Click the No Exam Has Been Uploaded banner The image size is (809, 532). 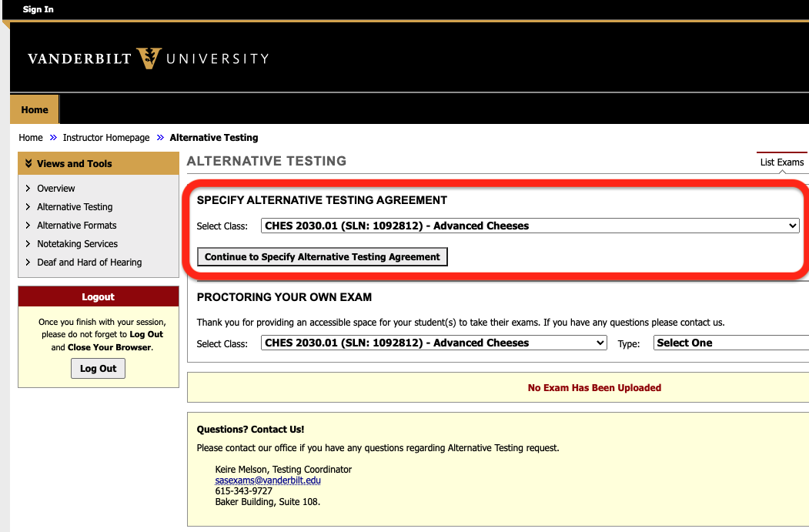593,387
